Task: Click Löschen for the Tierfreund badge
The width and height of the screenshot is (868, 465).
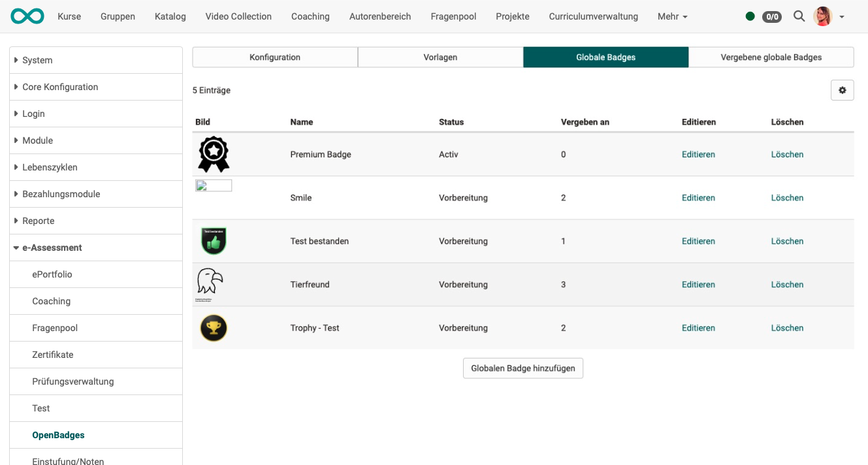Action: click(787, 284)
